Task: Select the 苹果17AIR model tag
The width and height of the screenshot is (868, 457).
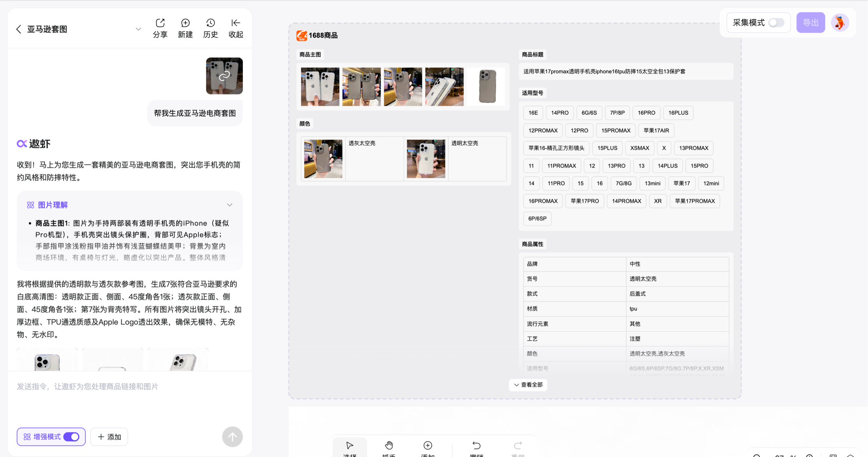Action: coord(656,131)
